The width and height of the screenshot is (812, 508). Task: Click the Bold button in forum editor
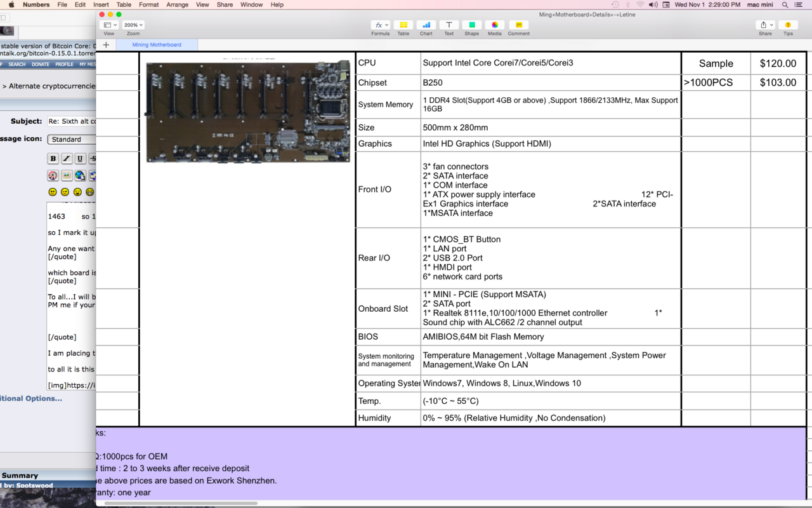point(53,159)
